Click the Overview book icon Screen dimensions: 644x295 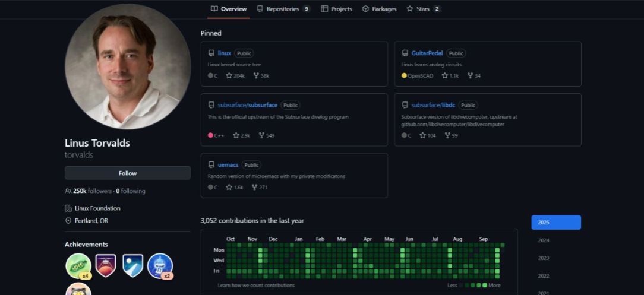click(x=214, y=9)
